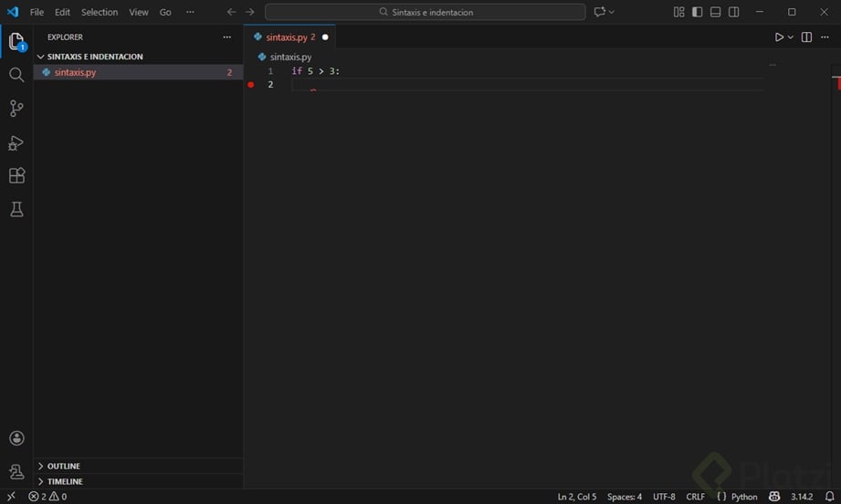Go back with the left arrow

pyautogui.click(x=231, y=12)
